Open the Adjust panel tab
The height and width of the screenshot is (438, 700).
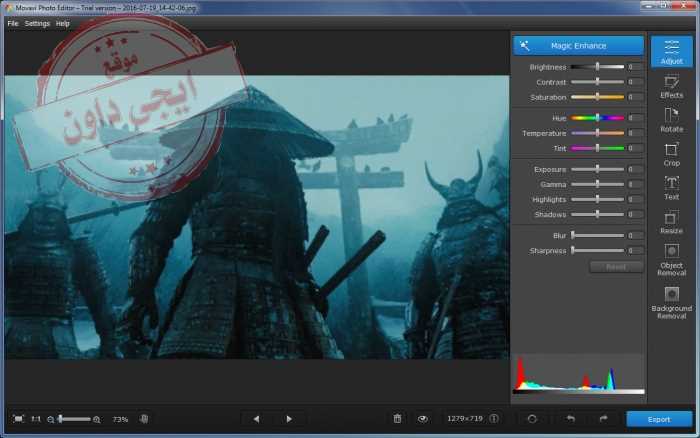tap(671, 52)
